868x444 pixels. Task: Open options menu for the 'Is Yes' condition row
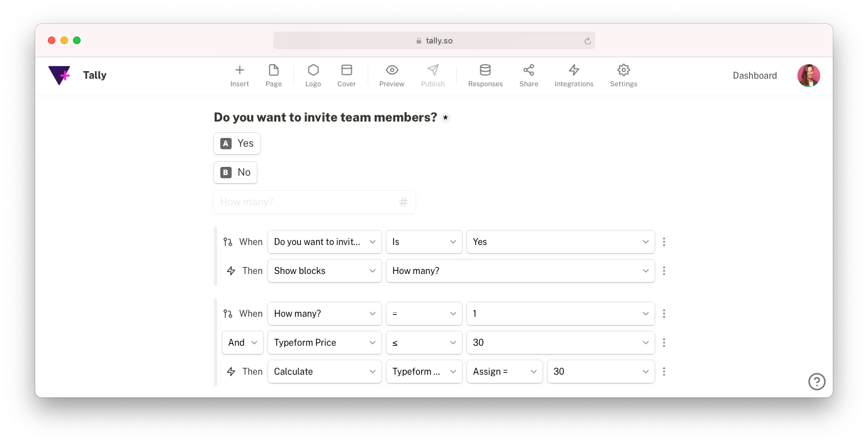(x=664, y=242)
